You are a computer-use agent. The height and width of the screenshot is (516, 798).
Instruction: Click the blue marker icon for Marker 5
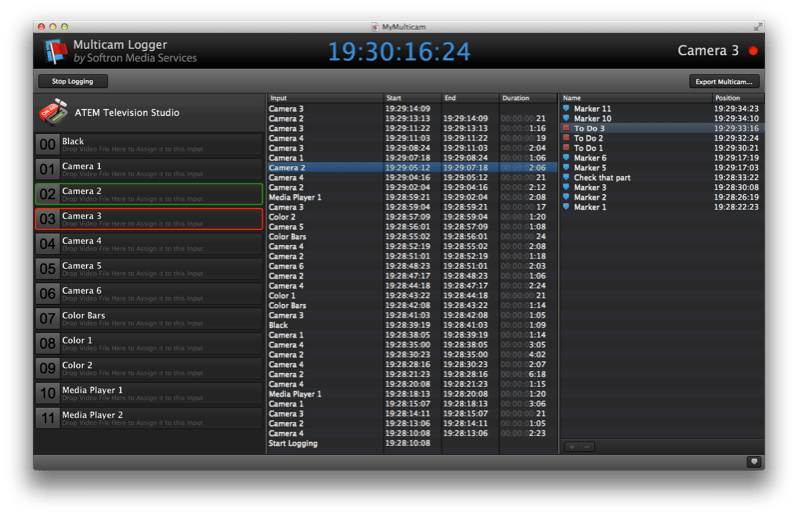[x=566, y=167]
